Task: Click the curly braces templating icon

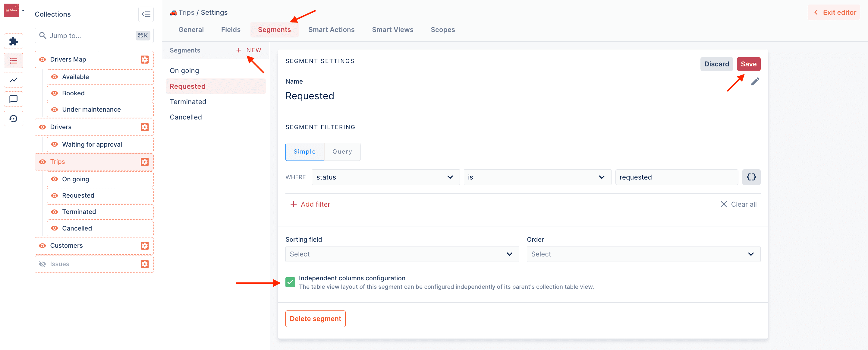Action: (751, 177)
